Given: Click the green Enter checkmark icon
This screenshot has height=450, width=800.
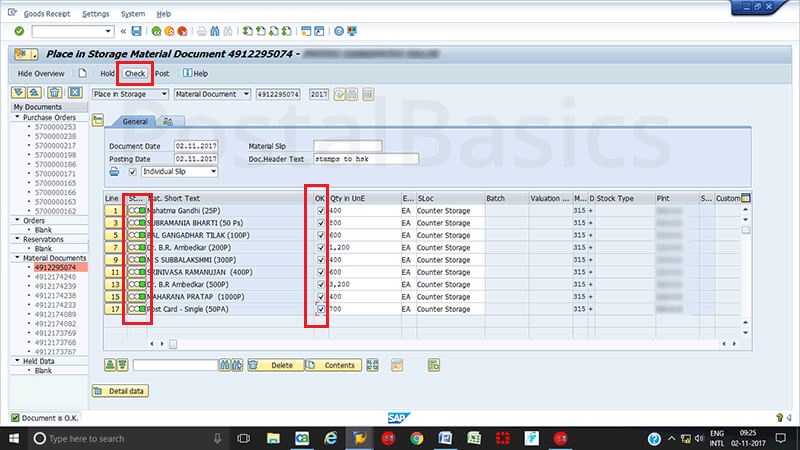Looking at the screenshot, I should (x=19, y=32).
